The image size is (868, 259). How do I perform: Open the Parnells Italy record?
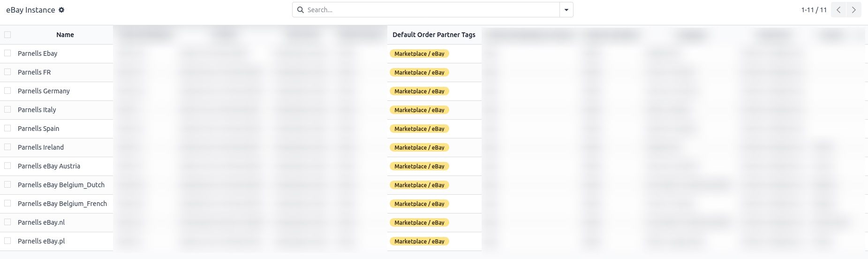tap(37, 110)
